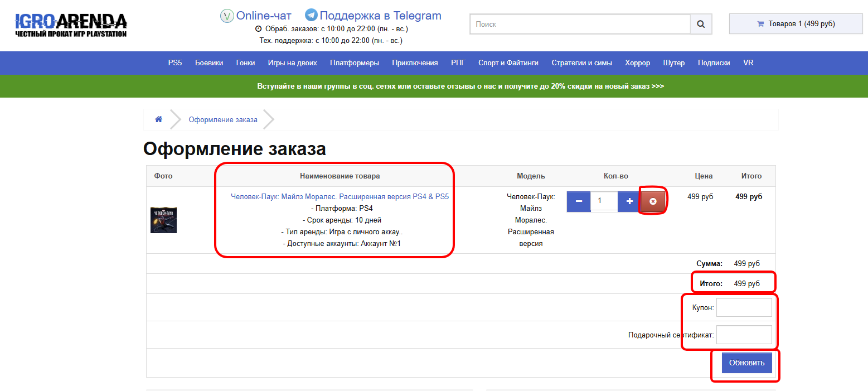Click the Spider-Man game thumbnail
Viewport: 868px width, 391px height.
[x=163, y=220]
